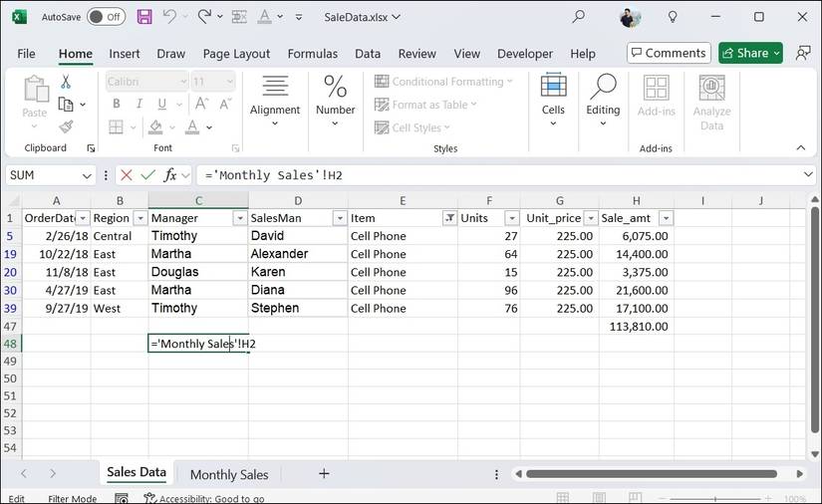This screenshot has height=504, width=822.
Task: Open the Units filter dropdown
Action: [x=512, y=218]
